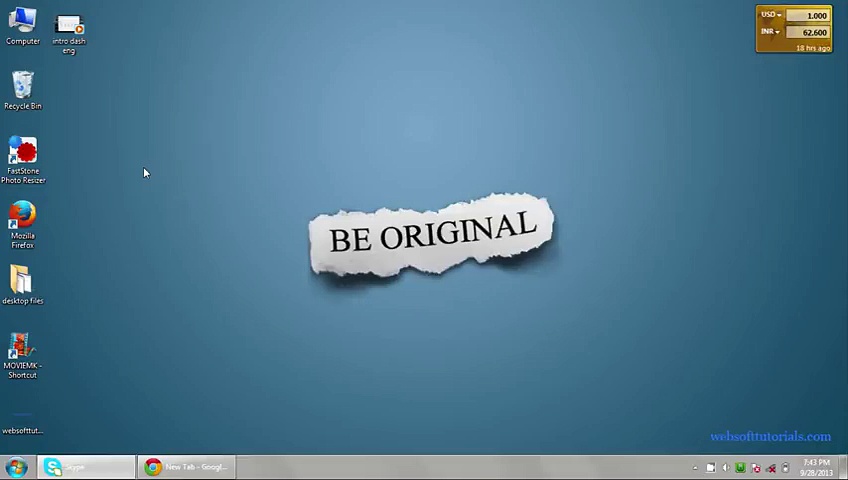Click the white flag tray icon
This screenshot has height=480, width=848.
(x=711, y=468)
